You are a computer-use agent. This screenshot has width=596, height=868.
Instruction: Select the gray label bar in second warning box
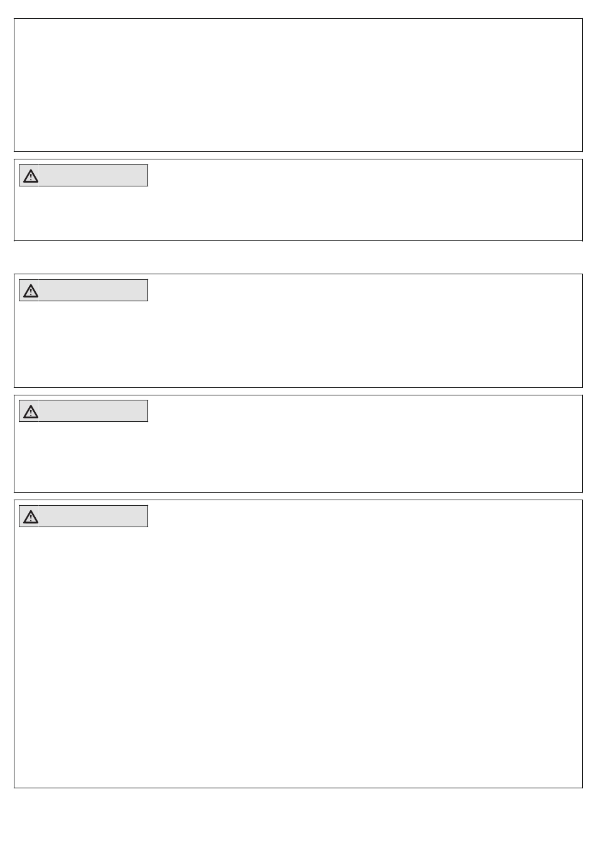click(83, 291)
